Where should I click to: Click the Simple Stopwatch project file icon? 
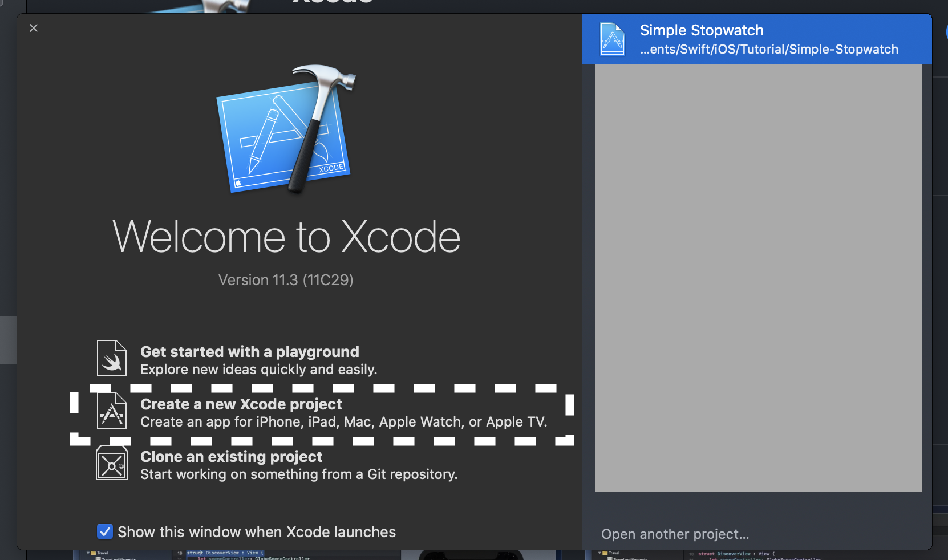(613, 39)
